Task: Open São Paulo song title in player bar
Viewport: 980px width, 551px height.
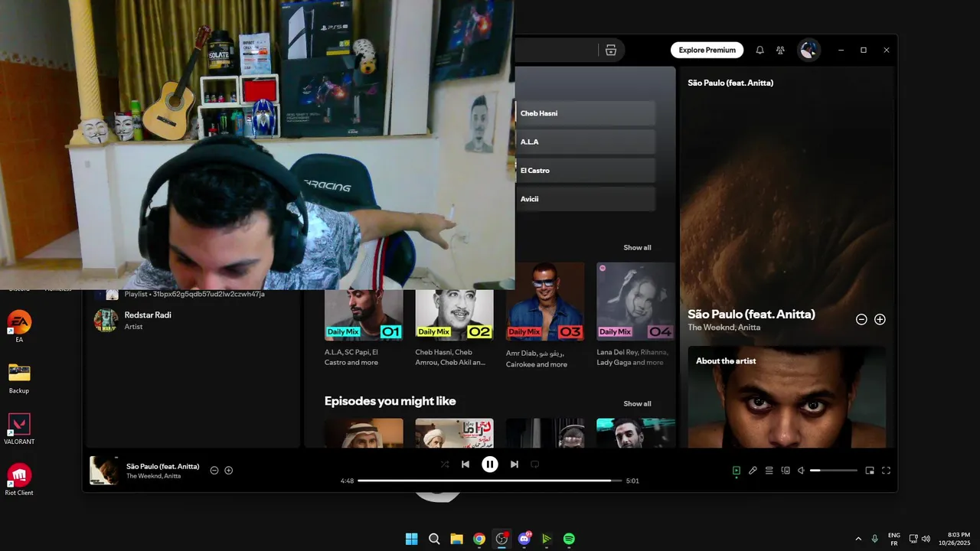Action: tap(162, 466)
